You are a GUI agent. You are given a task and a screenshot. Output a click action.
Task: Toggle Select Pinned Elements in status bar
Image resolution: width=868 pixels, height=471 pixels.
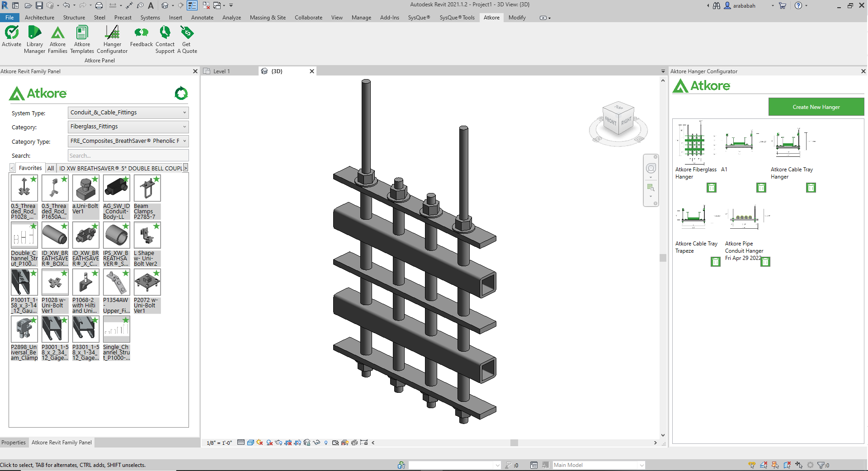(775, 465)
